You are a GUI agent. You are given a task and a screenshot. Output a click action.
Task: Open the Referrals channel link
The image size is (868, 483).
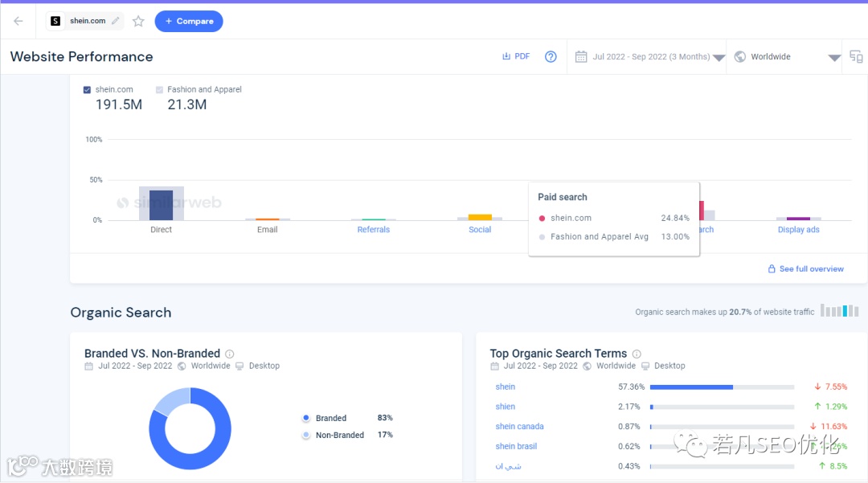click(x=373, y=230)
